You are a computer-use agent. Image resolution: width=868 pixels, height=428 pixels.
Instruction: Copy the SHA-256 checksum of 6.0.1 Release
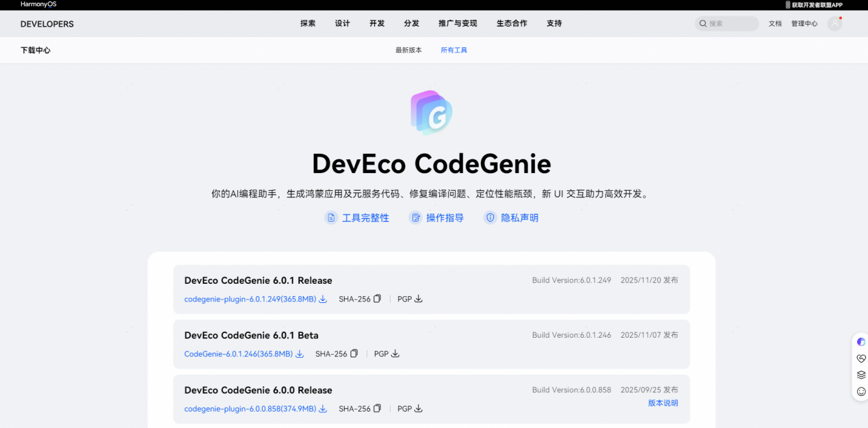(378, 299)
